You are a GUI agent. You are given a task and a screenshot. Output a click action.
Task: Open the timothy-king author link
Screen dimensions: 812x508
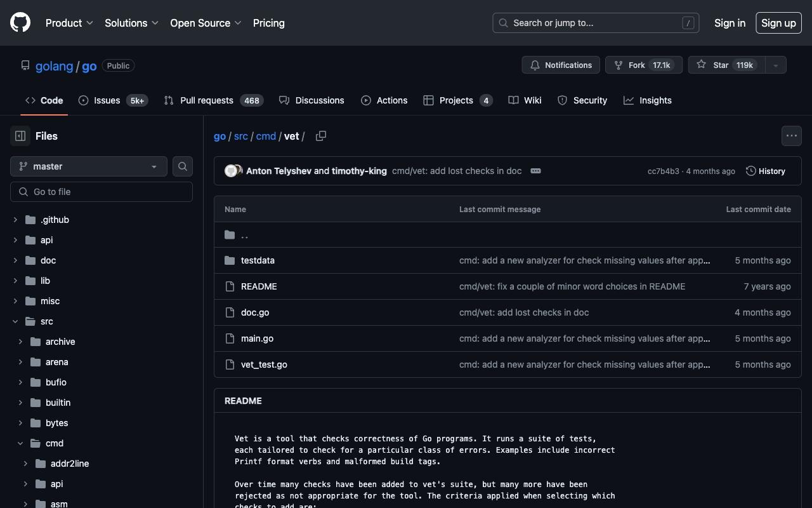359,171
